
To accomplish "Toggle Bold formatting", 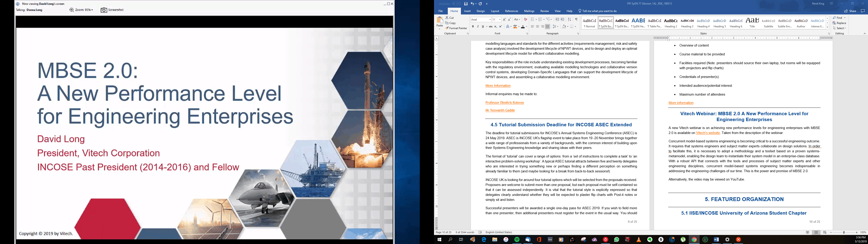I will point(473,27).
